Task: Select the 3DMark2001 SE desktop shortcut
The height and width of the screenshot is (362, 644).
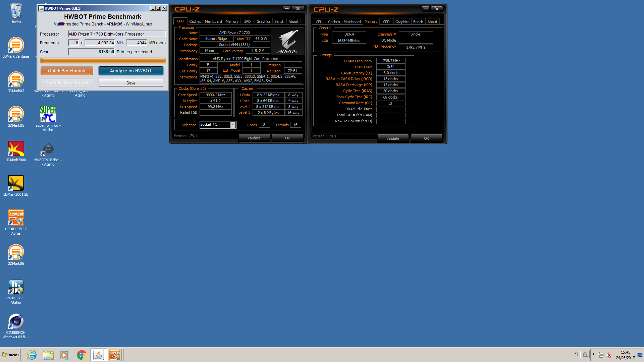Action: click(x=16, y=186)
